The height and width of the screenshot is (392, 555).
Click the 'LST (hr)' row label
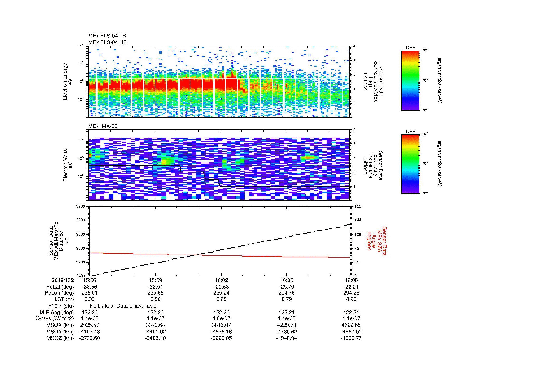pyautogui.click(x=64, y=299)
